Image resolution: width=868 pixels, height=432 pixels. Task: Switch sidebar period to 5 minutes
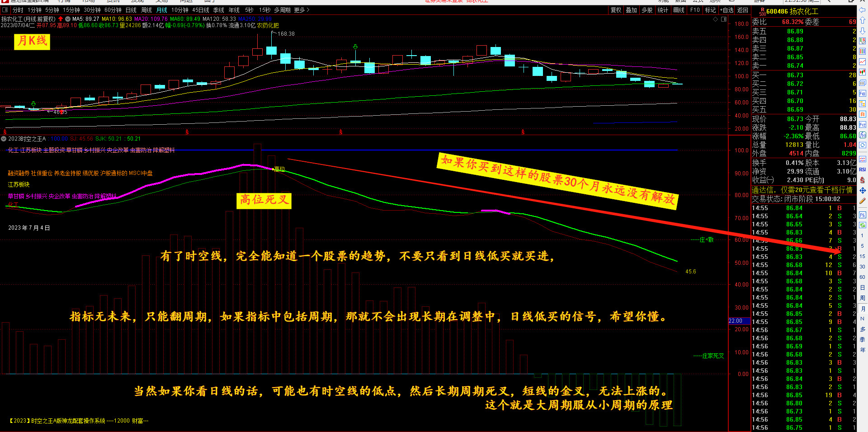pos(863,246)
